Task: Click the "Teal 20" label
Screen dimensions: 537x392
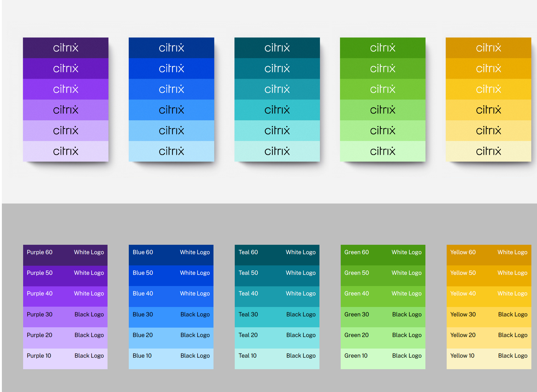Action: 248,335
